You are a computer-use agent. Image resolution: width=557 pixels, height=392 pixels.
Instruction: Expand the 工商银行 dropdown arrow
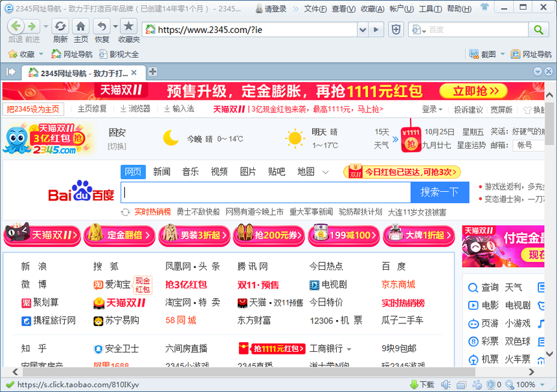[349, 349]
